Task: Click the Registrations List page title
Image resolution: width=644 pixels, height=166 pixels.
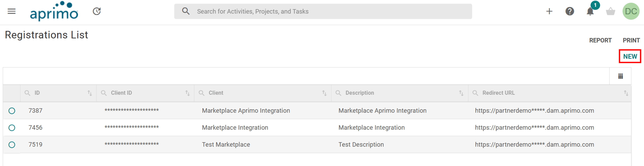Action: pos(46,35)
